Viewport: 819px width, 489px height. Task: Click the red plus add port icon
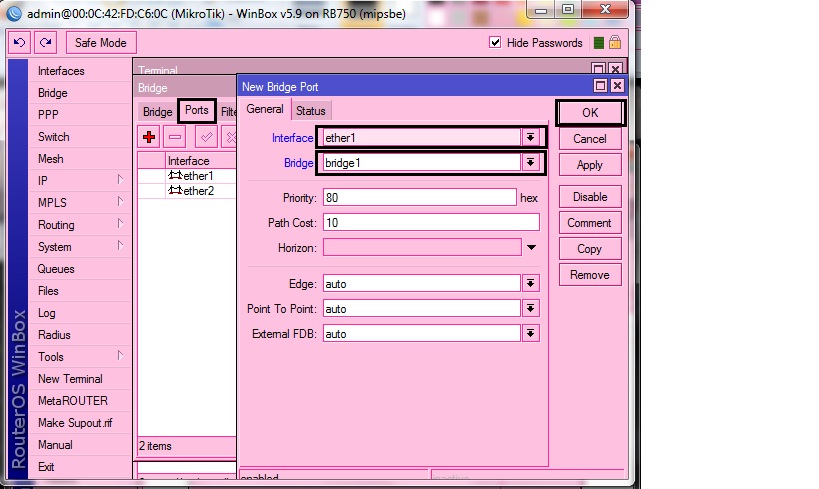point(149,137)
